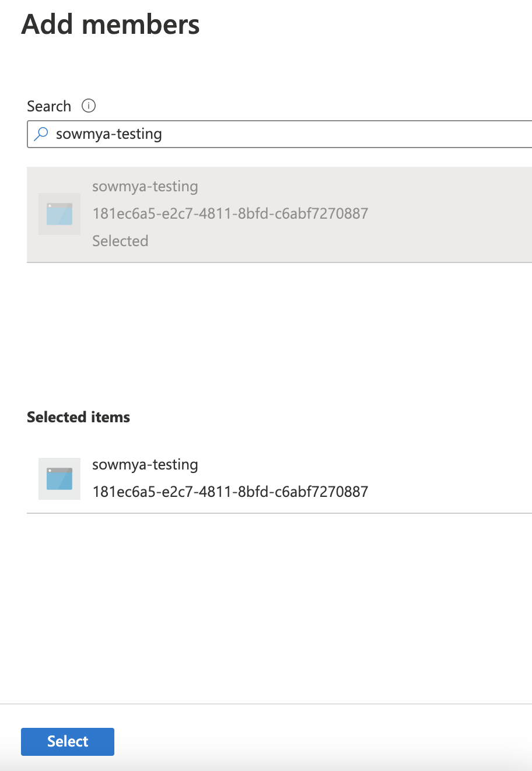Click the object ID under Selected items
Screen dimensions: 532x771
(230, 492)
